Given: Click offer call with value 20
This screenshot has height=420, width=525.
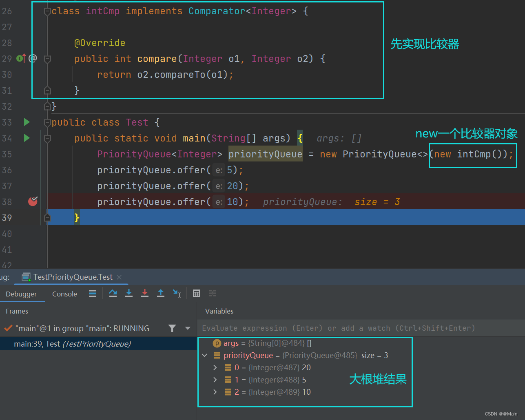Looking at the screenshot, I should click(x=173, y=186).
